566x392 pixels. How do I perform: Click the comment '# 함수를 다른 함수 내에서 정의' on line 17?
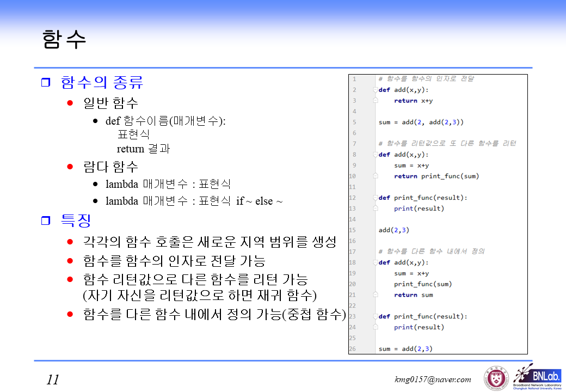click(x=432, y=251)
